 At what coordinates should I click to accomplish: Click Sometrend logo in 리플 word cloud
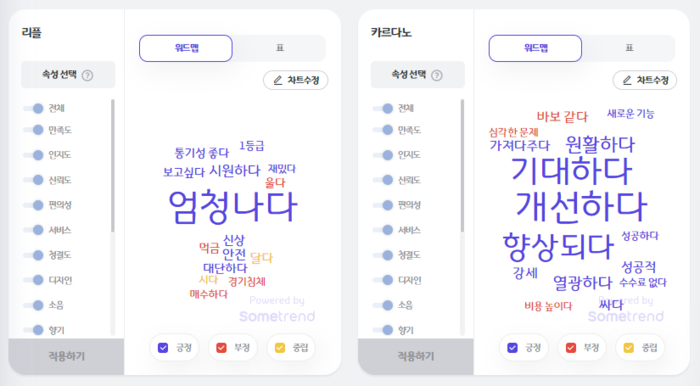(x=277, y=316)
